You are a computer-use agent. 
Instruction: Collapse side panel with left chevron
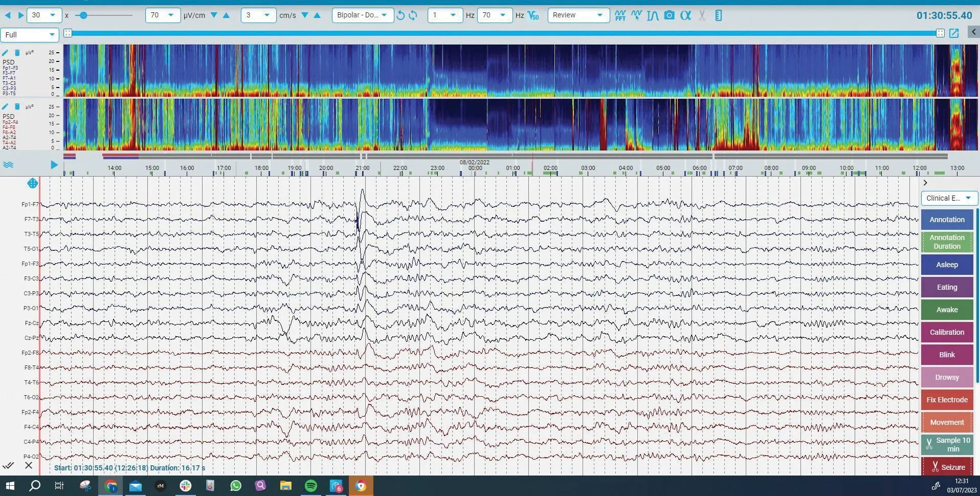973,32
